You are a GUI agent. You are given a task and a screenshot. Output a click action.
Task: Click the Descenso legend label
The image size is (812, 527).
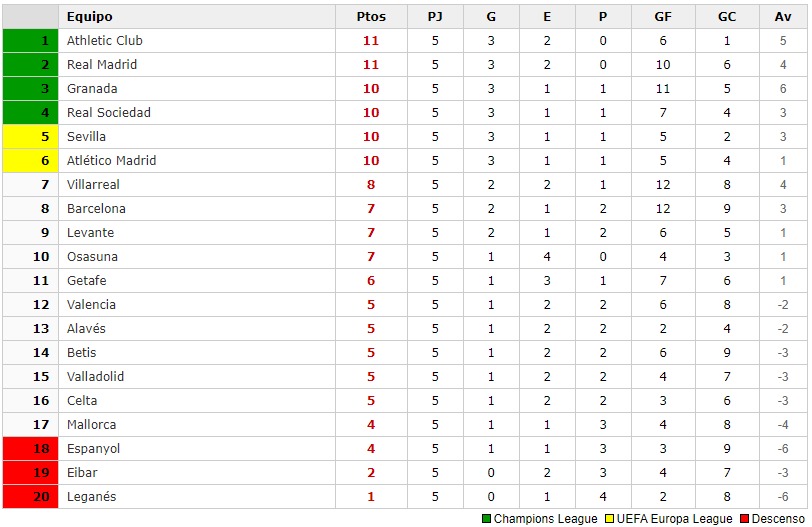tap(778, 519)
